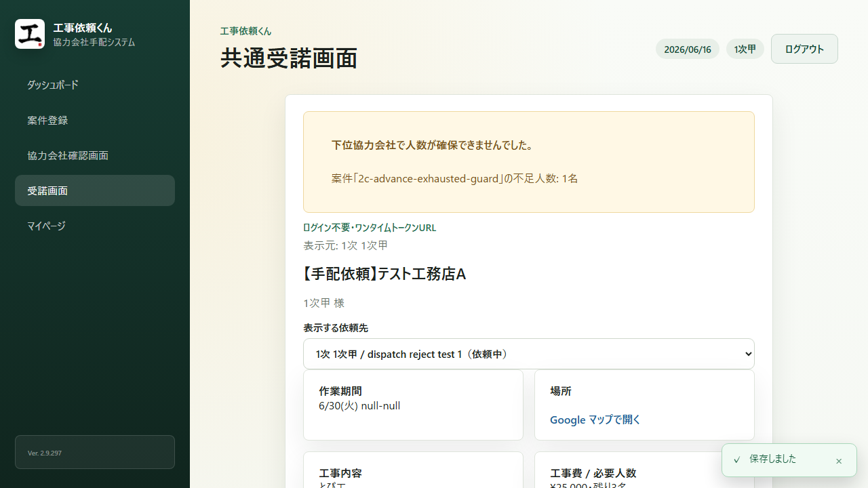The height and width of the screenshot is (488, 868).
Task: Click the 工事依頼くん breadcrumb above the page title
Action: pyautogui.click(x=245, y=31)
